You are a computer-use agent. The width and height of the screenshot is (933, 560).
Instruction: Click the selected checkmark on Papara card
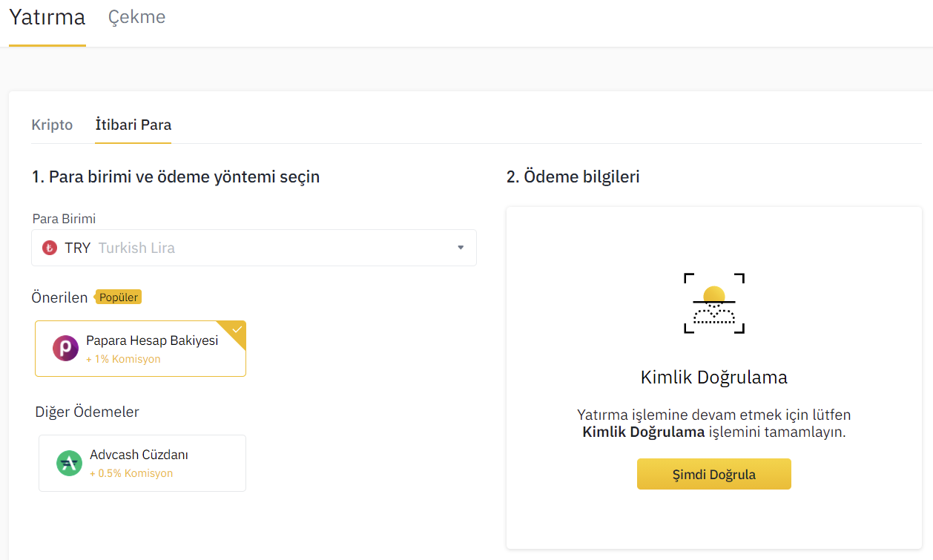pyautogui.click(x=237, y=329)
